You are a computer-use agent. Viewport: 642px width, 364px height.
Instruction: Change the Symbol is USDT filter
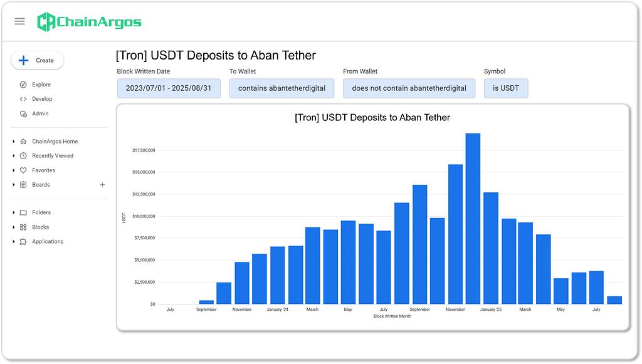[505, 88]
